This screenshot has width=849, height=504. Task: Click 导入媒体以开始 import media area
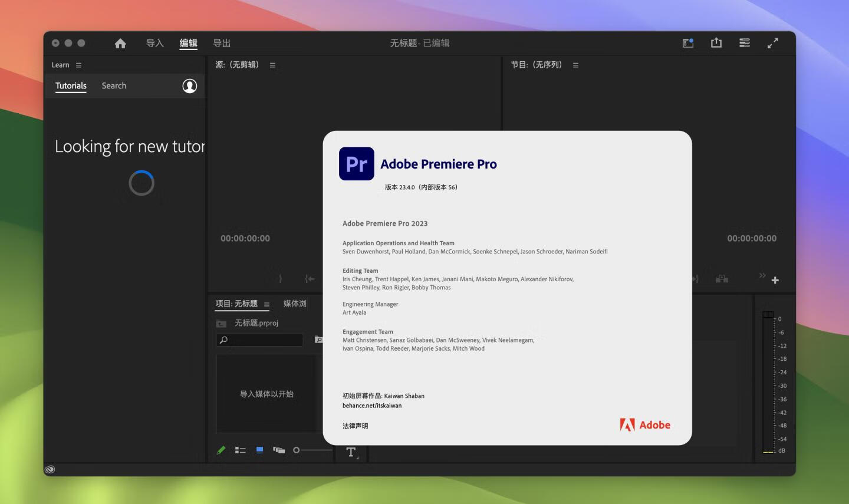266,394
